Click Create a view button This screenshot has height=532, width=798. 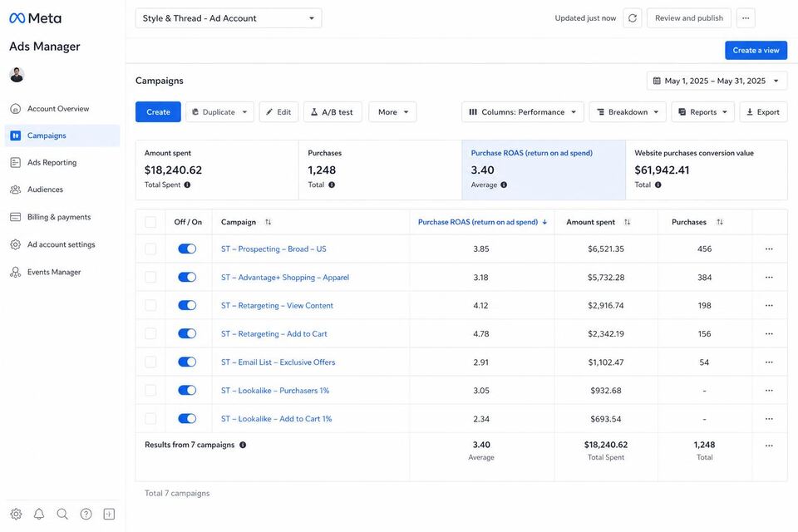[x=756, y=51]
